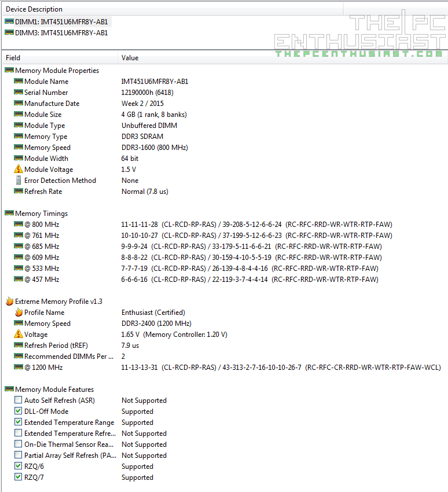Image resolution: width=448 pixels, height=492 pixels.
Task: Click Memory Module Properties section icon
Action: 9,70
